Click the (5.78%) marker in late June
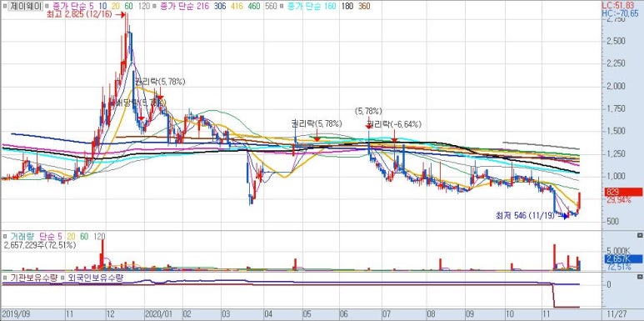 click(x=368, y=111)
